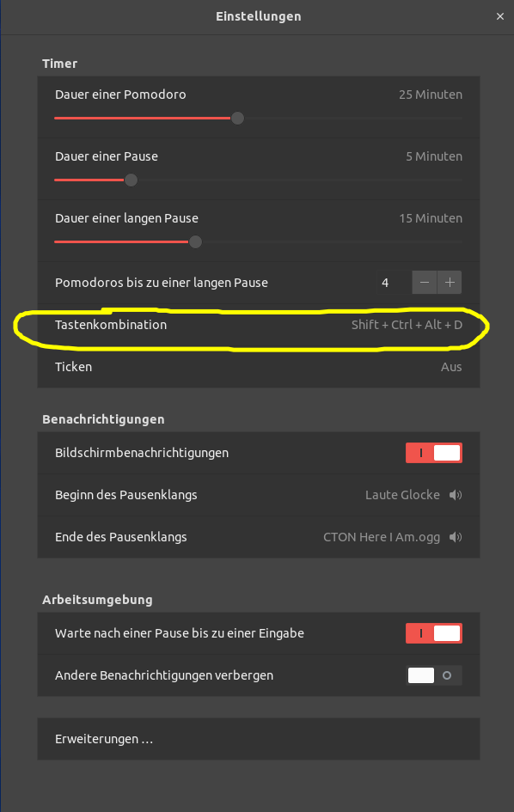Click the Erweiterungen button

(258, 739)
